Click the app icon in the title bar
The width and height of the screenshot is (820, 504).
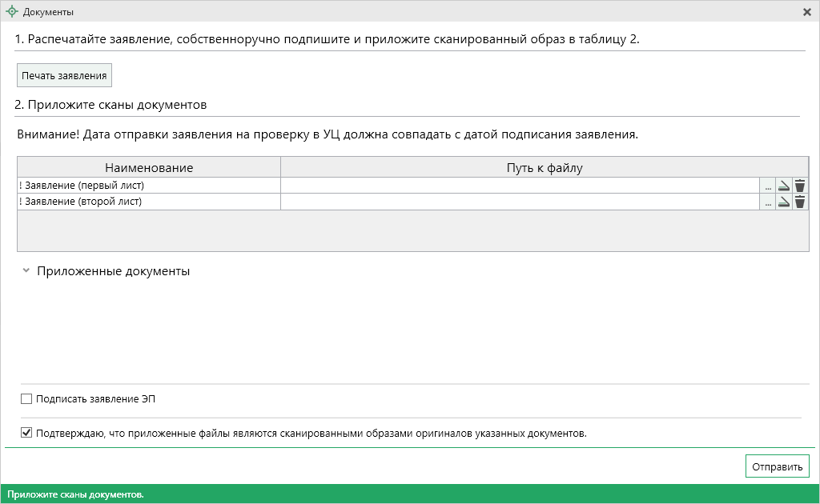[x=12, y=12]
